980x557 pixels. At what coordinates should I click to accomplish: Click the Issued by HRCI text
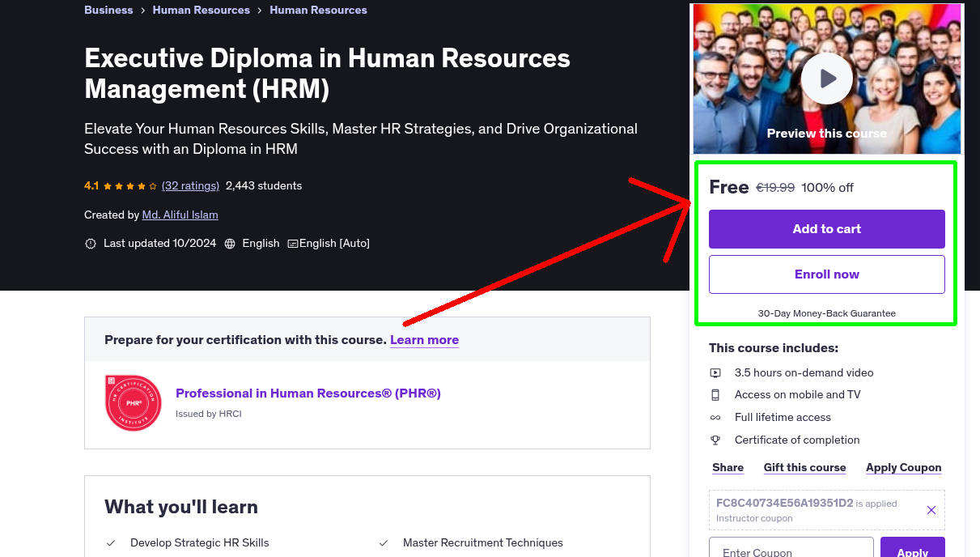pos(209,414)
